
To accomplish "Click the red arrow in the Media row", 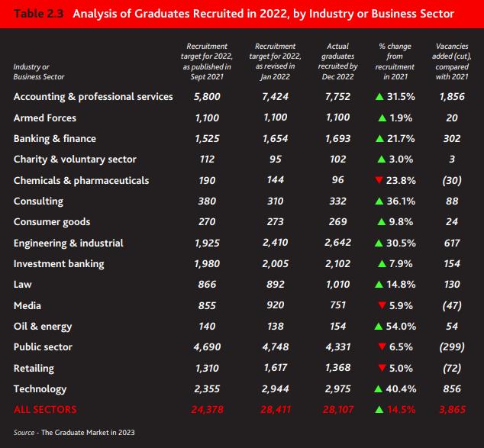I will coord(382,305).
